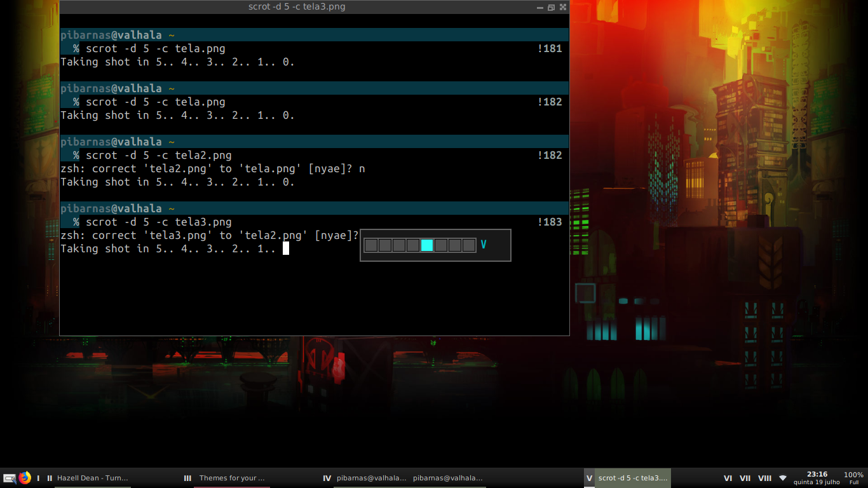Minimize the scrot terminal window
This screenshot has width=868, height=488.
540,7
